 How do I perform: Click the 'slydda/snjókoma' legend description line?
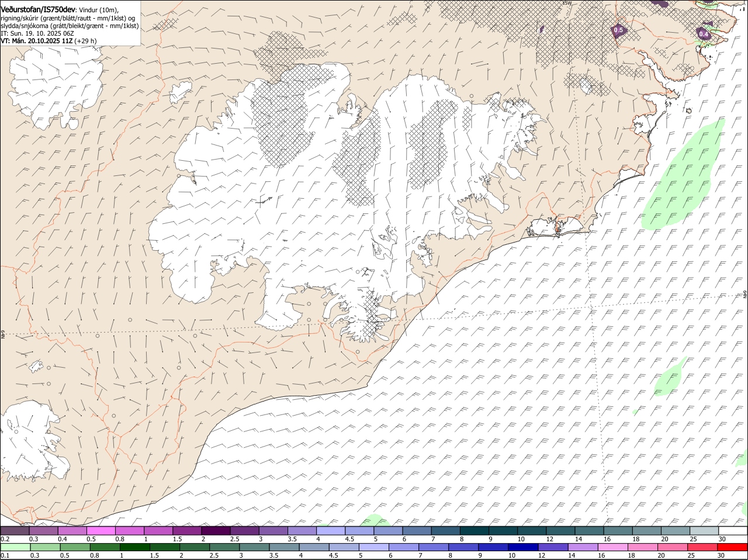(70, 26)
